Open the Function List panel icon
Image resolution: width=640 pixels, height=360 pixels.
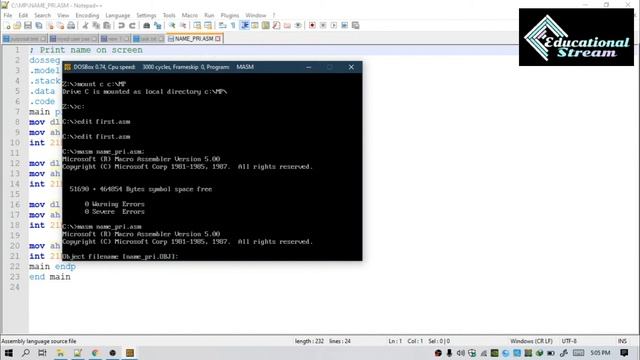click(276, 25)
